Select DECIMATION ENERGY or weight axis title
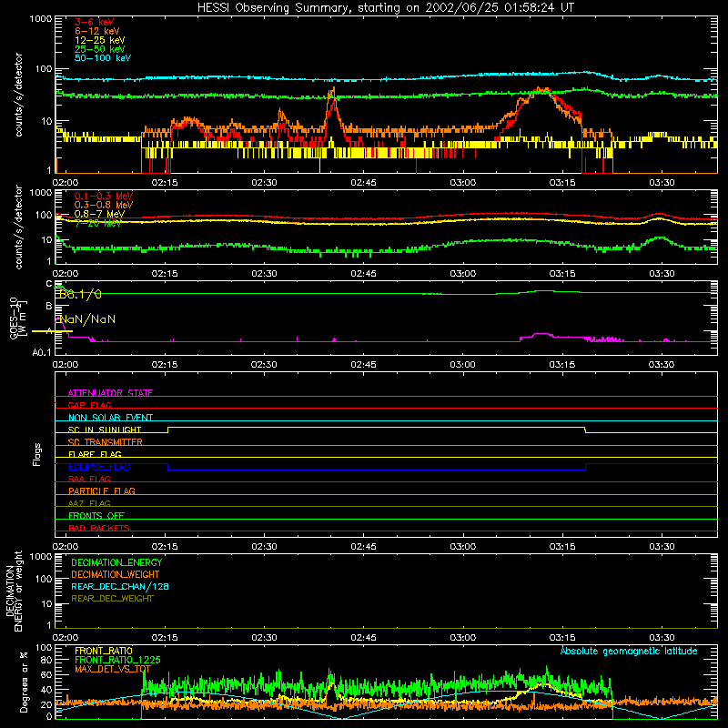The height and width of the screenshot is (728, 728). point(14,591)
